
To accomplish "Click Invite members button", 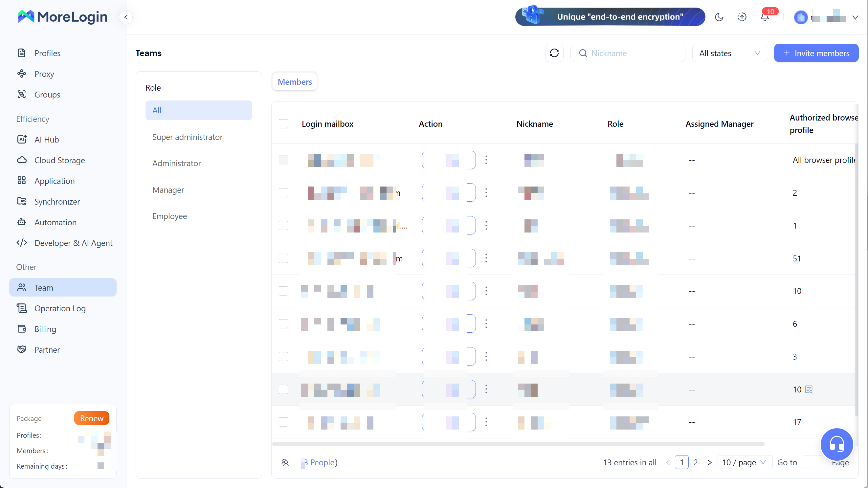I will [816, 53].
